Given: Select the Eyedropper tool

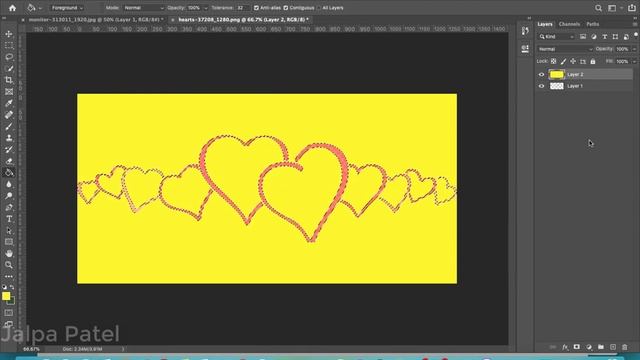Looking at the screenshot, I should (9, 103).
